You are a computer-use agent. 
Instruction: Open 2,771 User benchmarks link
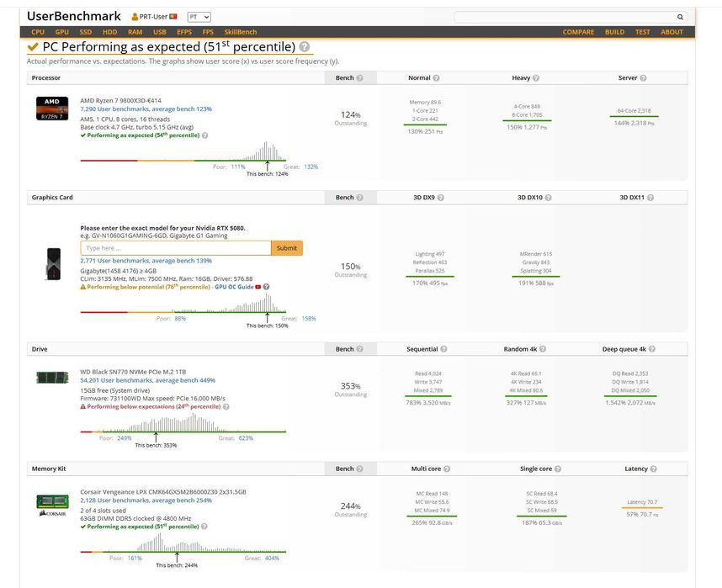pos(146,261)
